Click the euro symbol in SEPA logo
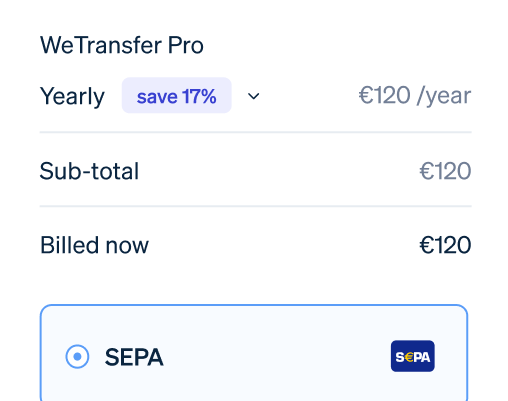Viewport: 508px width, 401px height. (409, 357)
